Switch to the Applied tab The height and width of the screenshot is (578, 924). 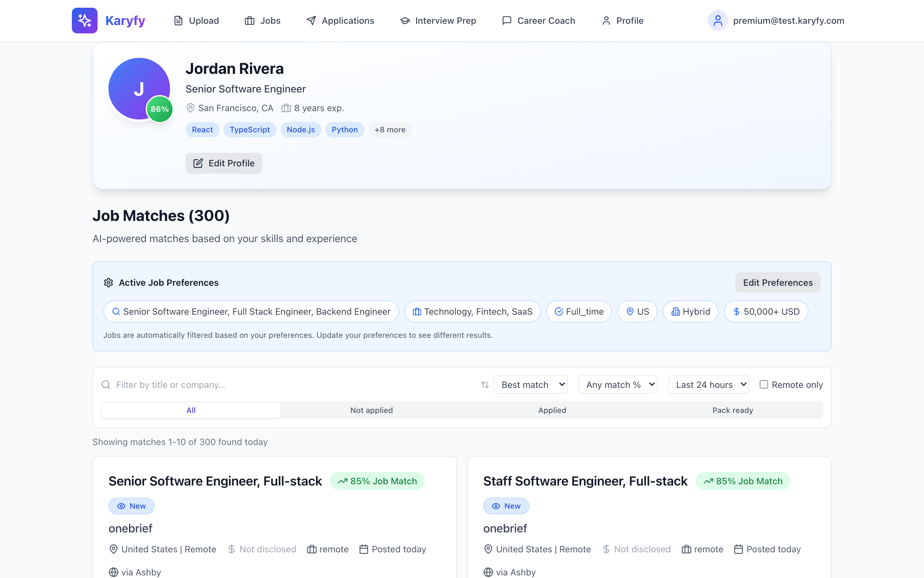(552, 410)
